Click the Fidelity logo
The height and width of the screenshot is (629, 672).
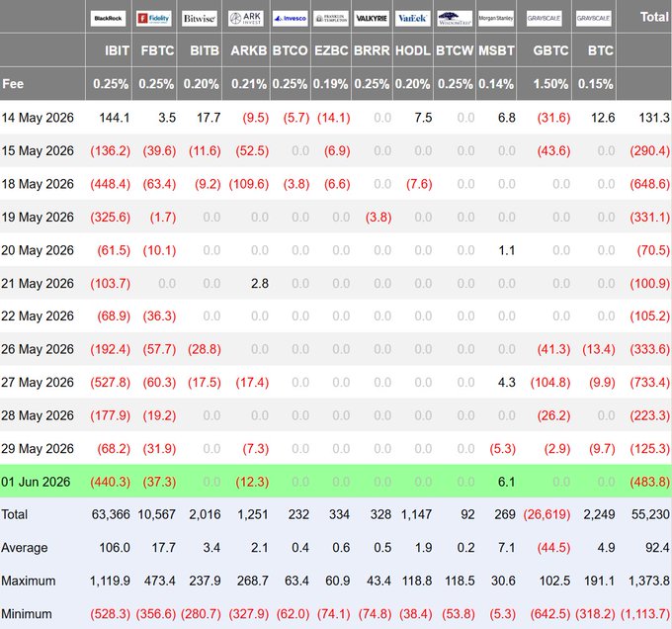(x=154, y=19)
